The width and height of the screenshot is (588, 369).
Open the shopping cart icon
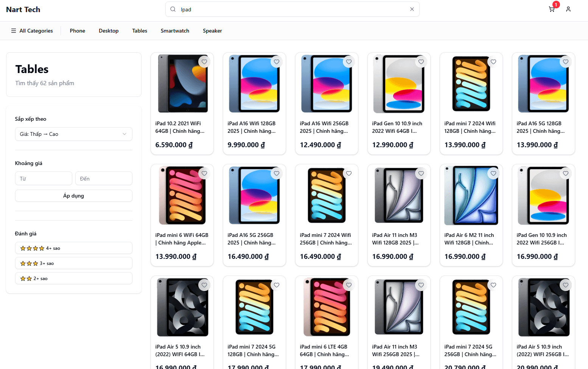click(552, 9)
